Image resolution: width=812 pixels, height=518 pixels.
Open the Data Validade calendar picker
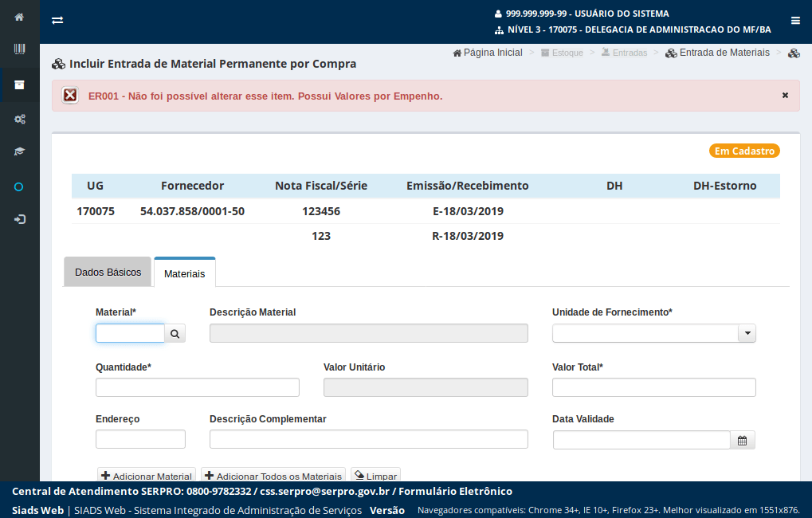743,440
